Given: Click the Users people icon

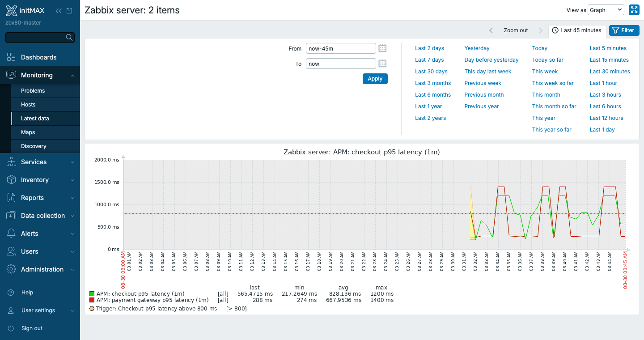Looking at the screenshot, I should tap(11, 251).
